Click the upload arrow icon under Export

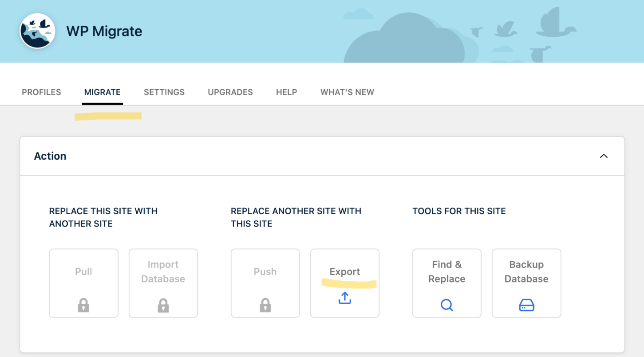[345, 298]
